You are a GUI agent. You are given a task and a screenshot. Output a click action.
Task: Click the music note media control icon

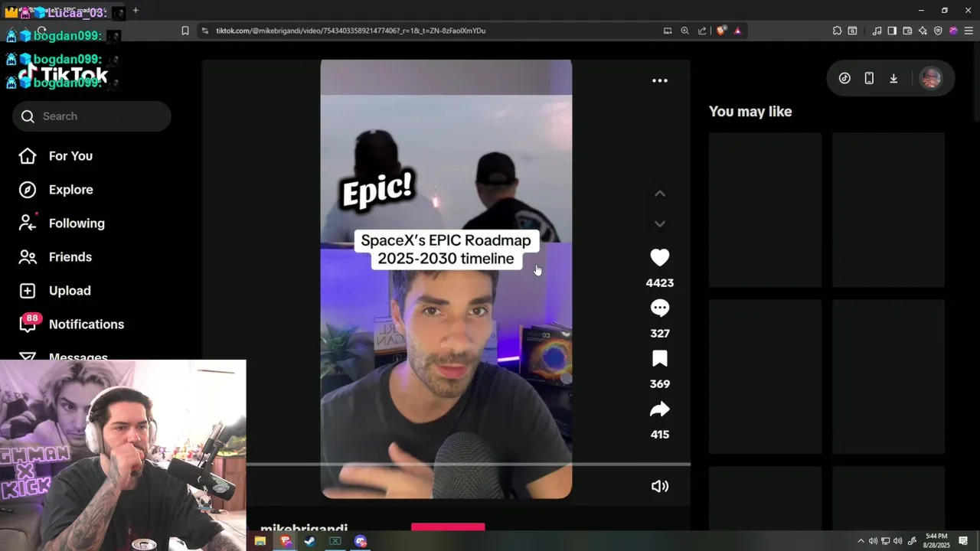(x=877, y=31)
